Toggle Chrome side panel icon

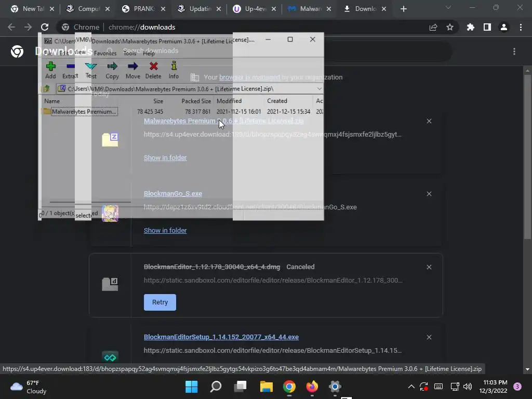click(487, 27)
